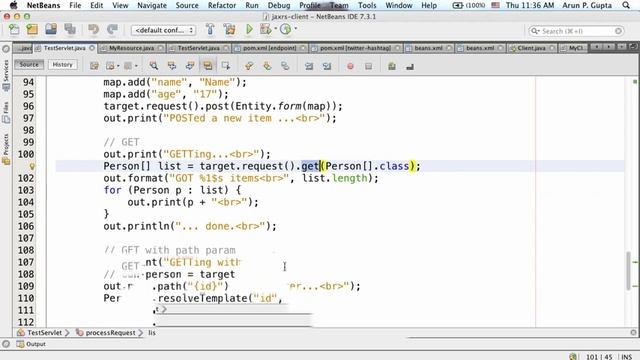Click the Stop Macro Recording square icon
The height and width of the screenshot is (360, 640).
(x=368, y=66)
